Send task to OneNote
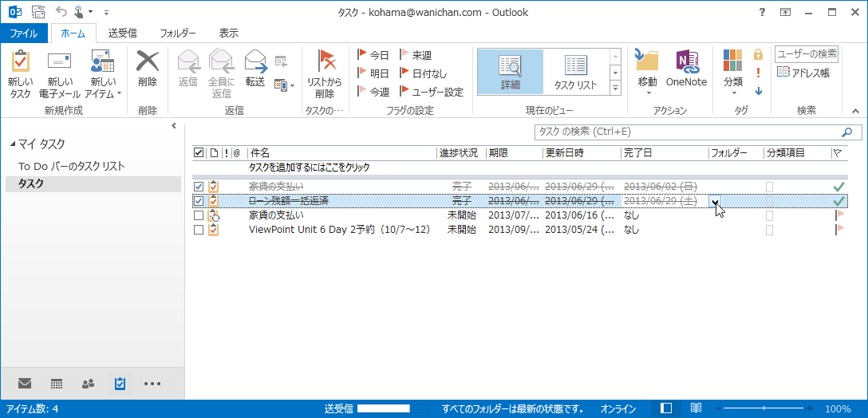 tap(686, 69)
